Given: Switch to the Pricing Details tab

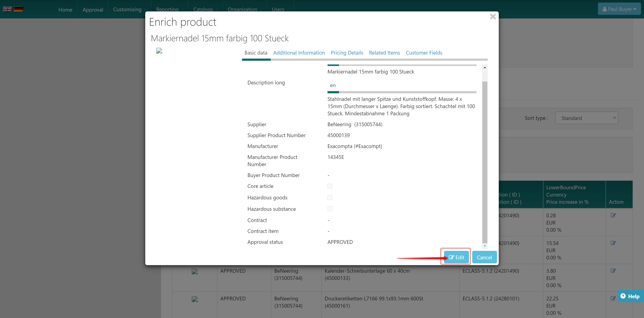Looking at the screenshot, I should 347,53.
